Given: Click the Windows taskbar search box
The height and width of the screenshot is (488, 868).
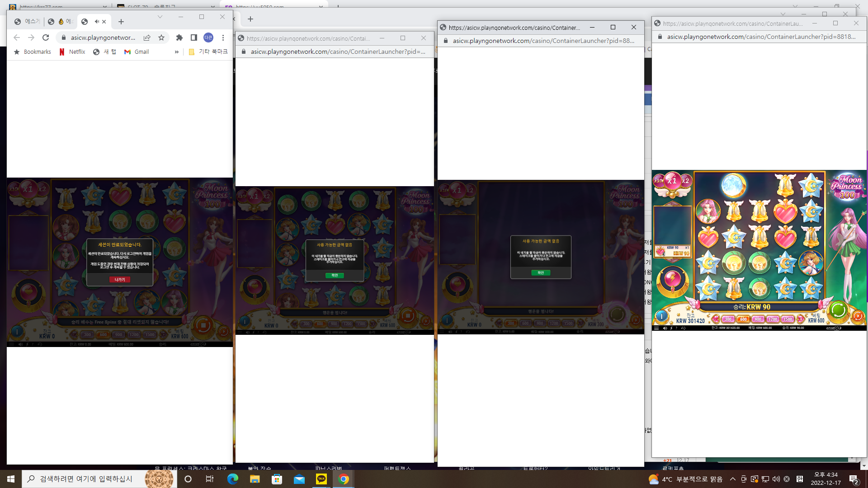Looking at the screenshot, I should tap(99, 479).
